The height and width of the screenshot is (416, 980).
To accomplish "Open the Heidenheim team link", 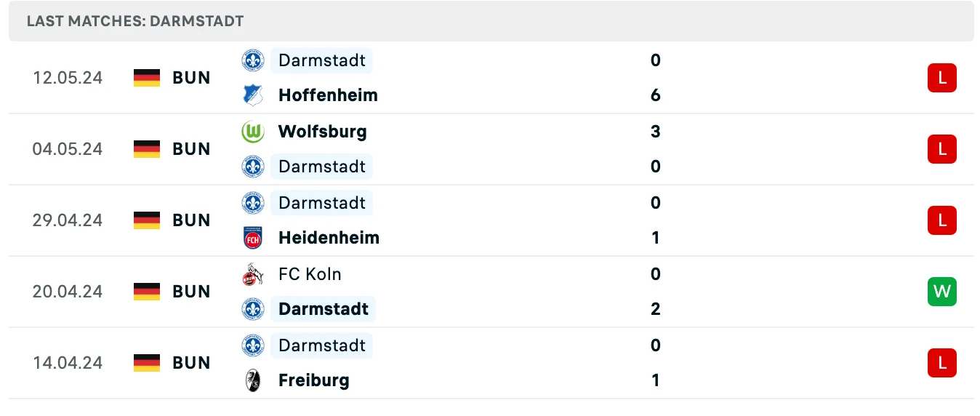I will (329, 238).
